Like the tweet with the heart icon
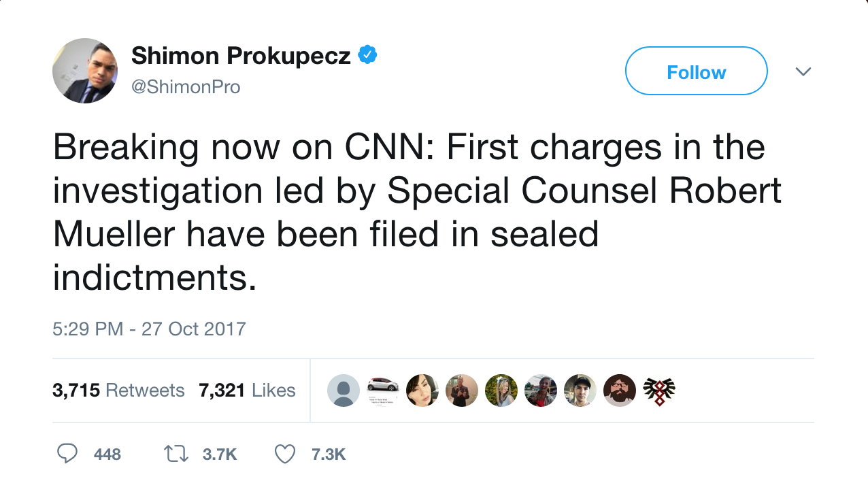The width and height of the screenshot is (868, 498). pos(284,454)
